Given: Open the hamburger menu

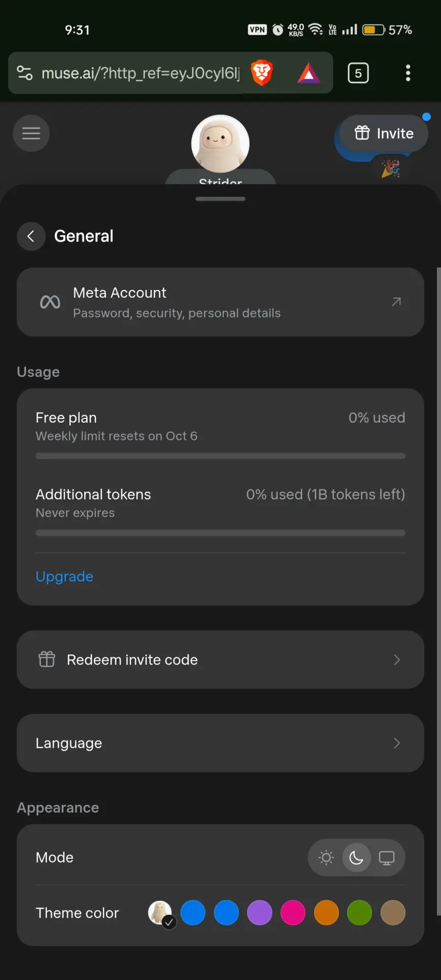Looking at the screenshot, I should point(31,134).
